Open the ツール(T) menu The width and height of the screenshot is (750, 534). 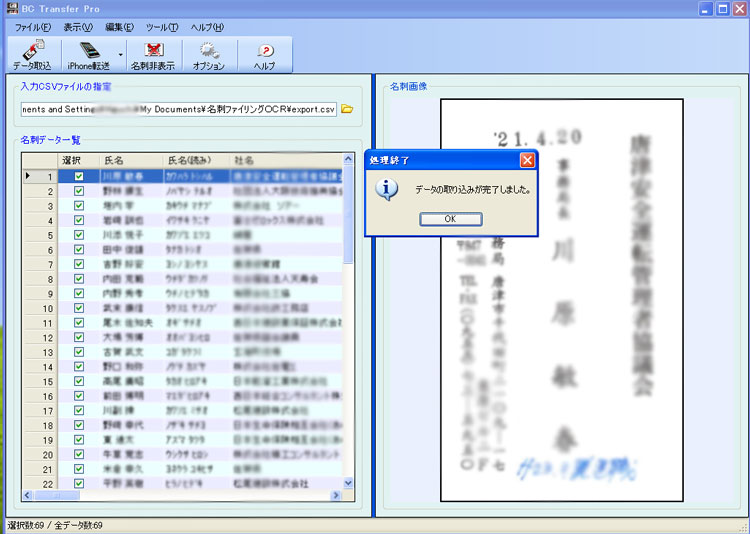click(162, 27)
